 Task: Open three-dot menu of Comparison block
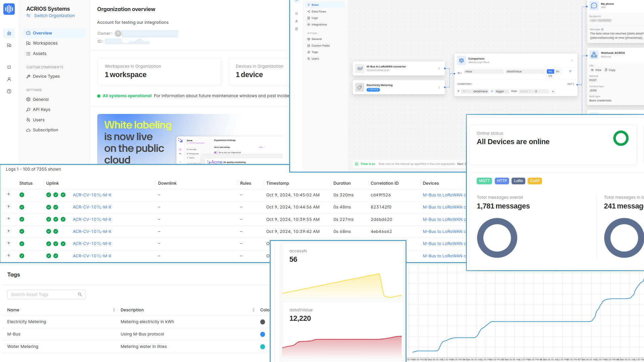point(572,60)
